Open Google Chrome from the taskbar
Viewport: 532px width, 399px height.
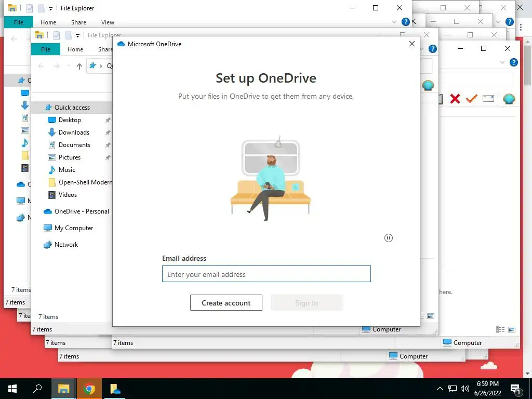tap(89, 389)
